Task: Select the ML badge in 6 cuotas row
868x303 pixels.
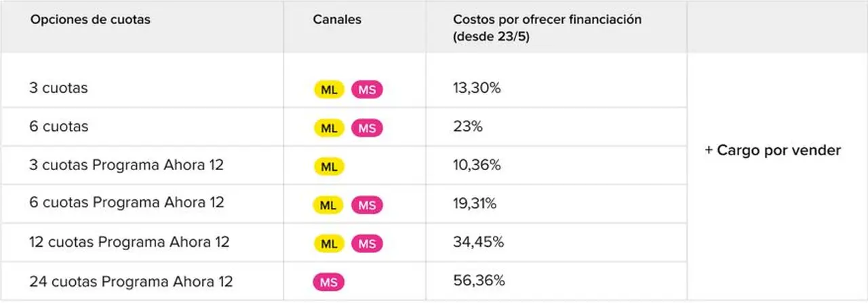Action: tap(329, 128)
